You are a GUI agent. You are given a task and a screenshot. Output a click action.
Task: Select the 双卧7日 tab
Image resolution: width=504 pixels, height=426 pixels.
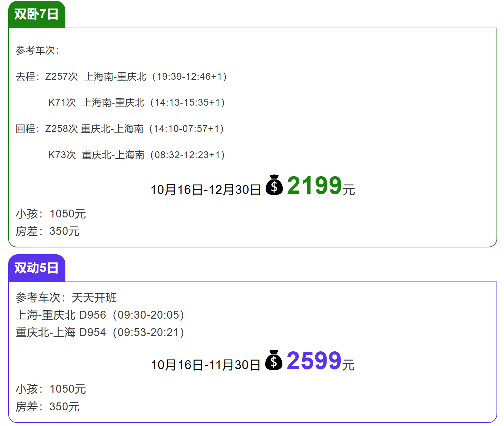[36, 14]
